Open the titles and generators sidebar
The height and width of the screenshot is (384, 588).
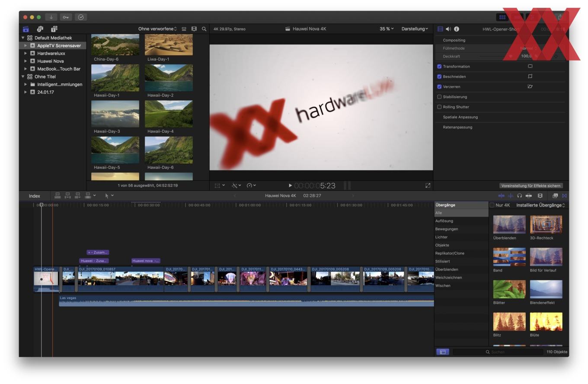click(x=54, y=29)
